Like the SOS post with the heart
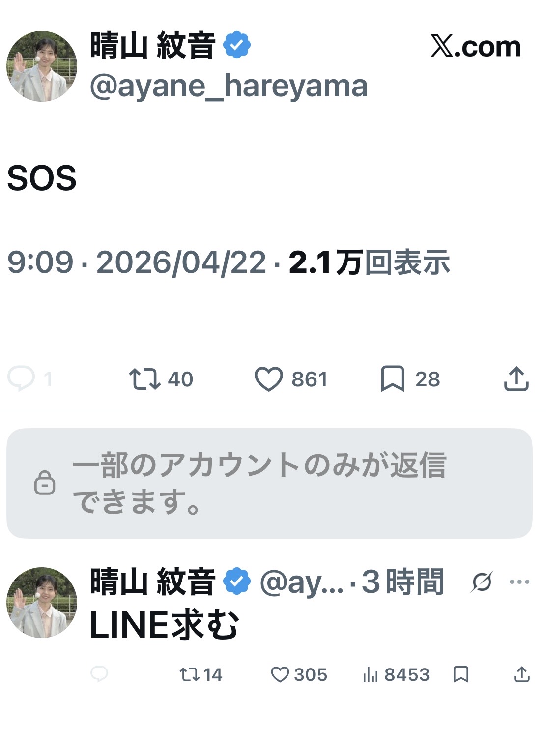 (268, 379)
